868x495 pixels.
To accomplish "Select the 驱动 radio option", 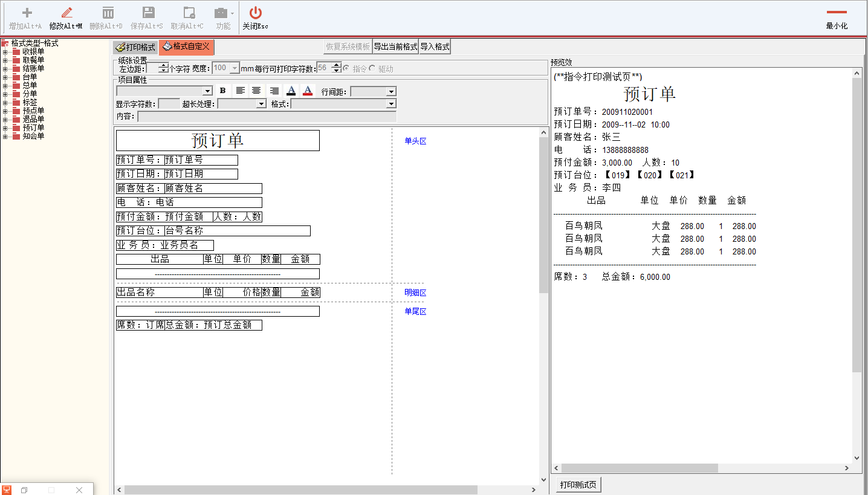I will [372, 68].
